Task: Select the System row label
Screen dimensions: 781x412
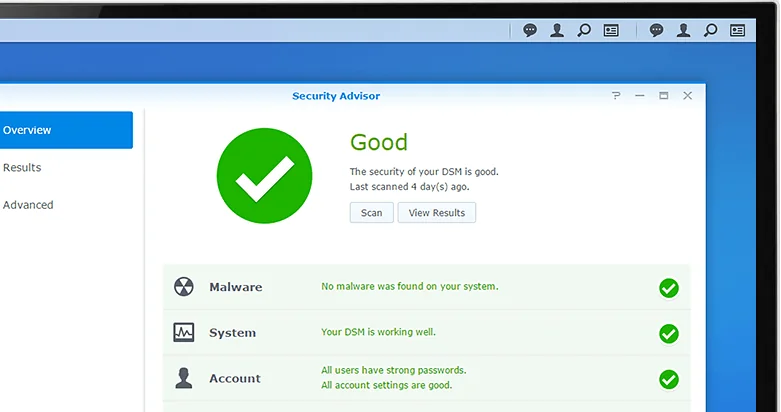Action: pyautogui.click(x=232, y=333)
